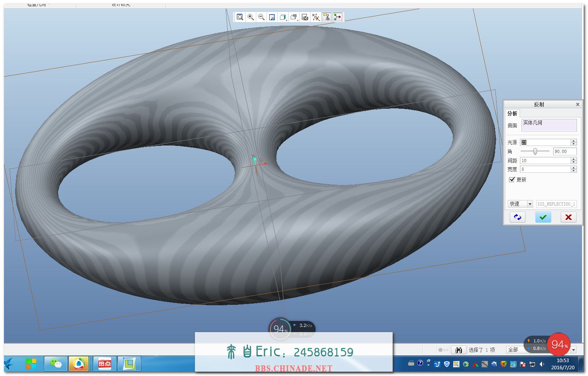588x376 pixels.
Task: Toggle the 更新 checkbox
Action: click(512, 179)
